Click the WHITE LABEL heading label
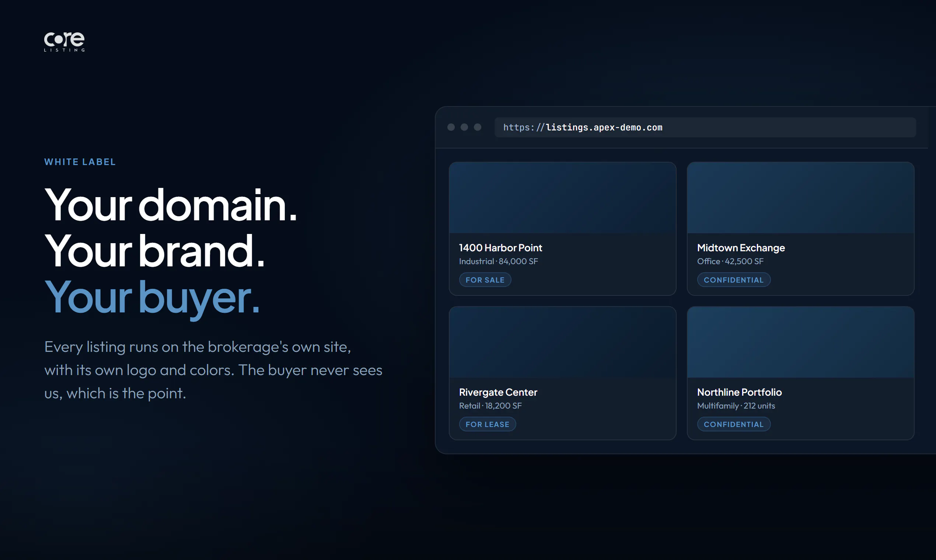936x560 pixels. 80,162
